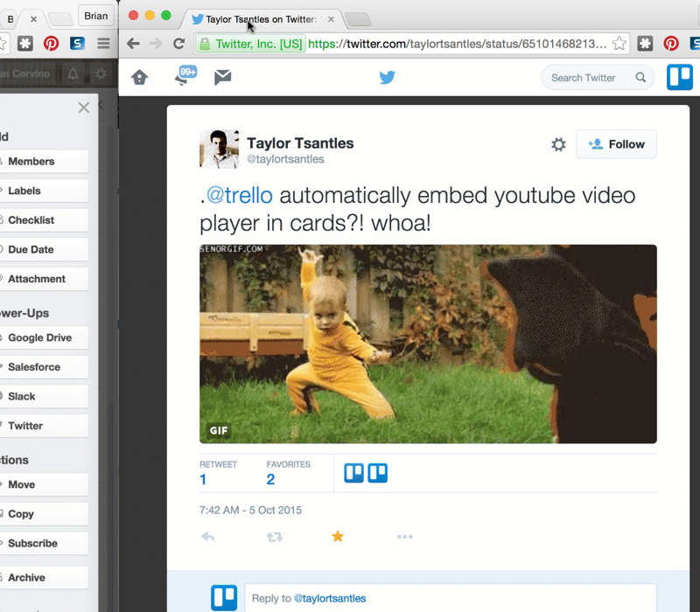Click the Twitter Home icon

coord(139,78)
